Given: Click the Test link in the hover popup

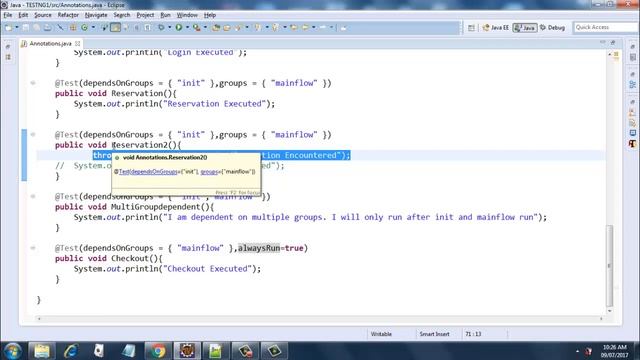Looking at the screenshot, I should point(124,172).
